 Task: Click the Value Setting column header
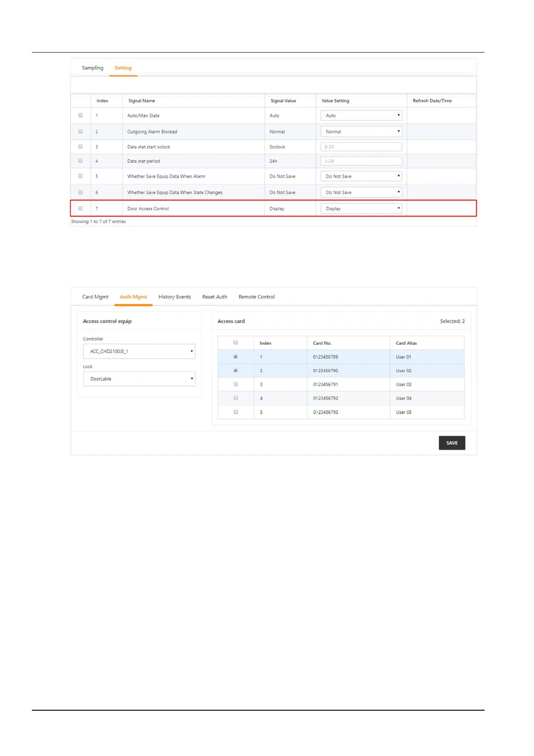(335, 101)
